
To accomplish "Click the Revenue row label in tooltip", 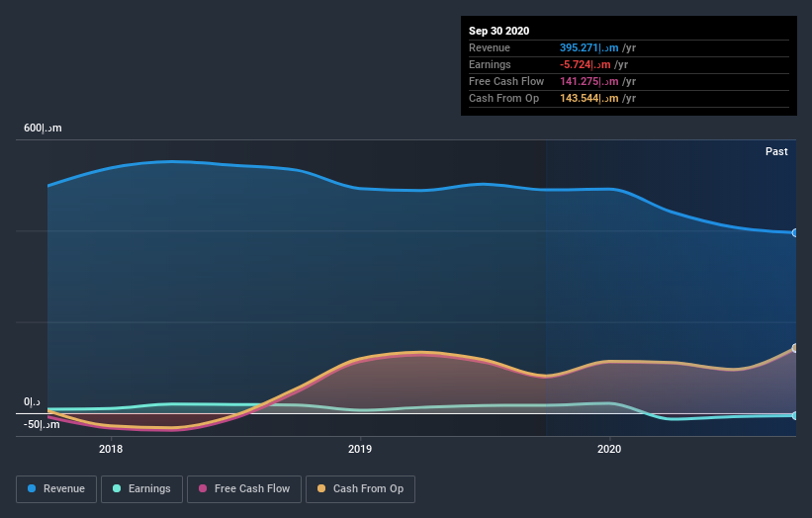I will [x=490, y=47].
